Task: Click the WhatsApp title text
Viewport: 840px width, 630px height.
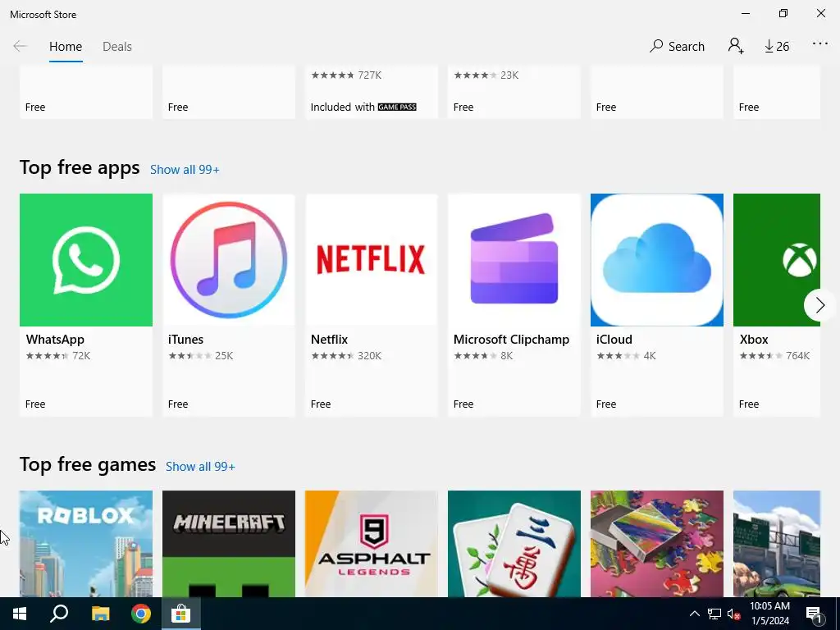Action: [x=55, y=340]
